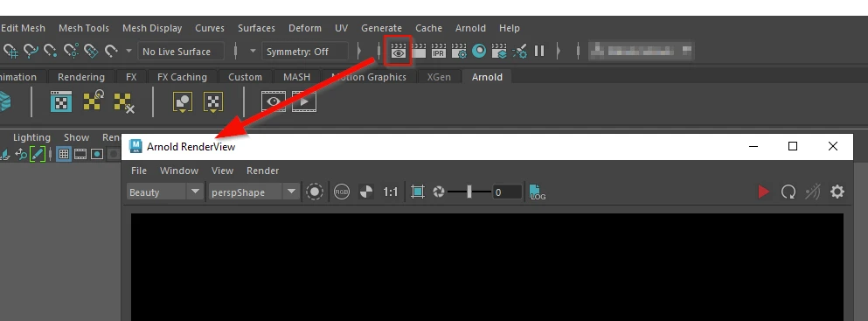Open dropdown arrow beside No Live Surface

[x=129, y=51]
